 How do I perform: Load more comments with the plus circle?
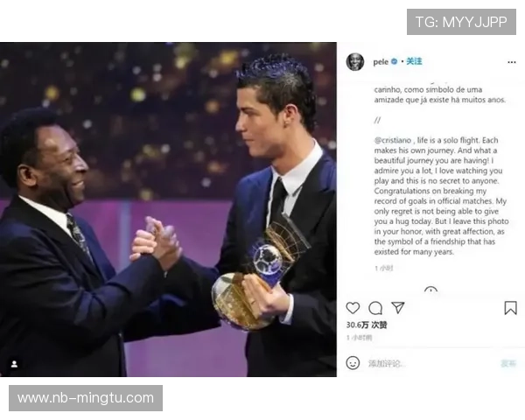(430, 290)
